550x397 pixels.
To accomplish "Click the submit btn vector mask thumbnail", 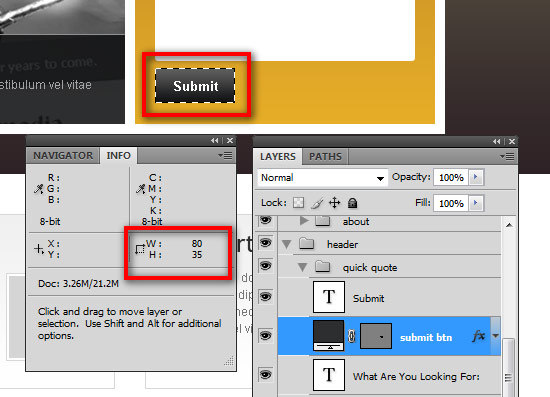I will point(376,336).
